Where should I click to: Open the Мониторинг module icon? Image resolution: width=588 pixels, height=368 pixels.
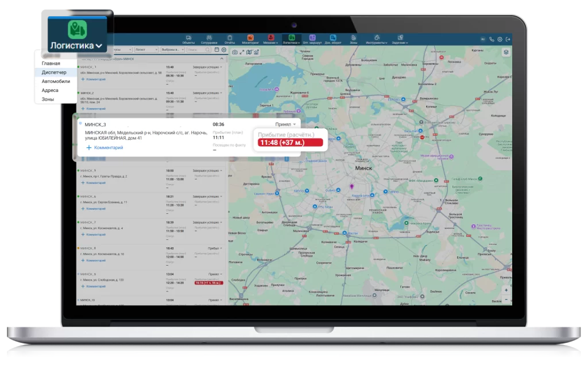click(250, 39)
